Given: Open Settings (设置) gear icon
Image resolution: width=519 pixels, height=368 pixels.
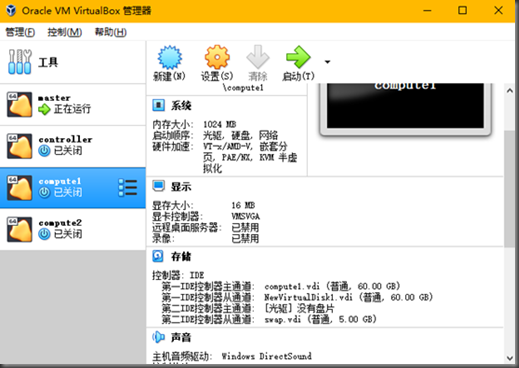Looking at the screenshot, I should click(x=217, y=57).
